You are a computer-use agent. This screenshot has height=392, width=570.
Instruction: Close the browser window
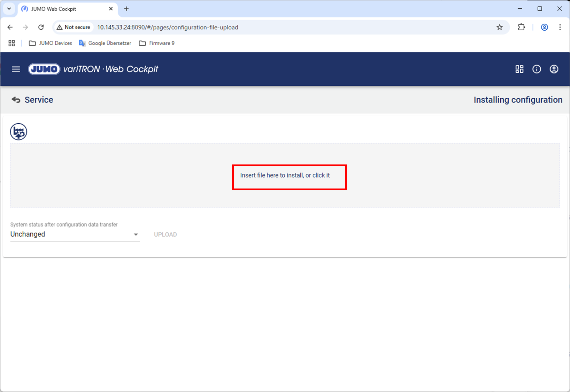[x=560, y=9]
